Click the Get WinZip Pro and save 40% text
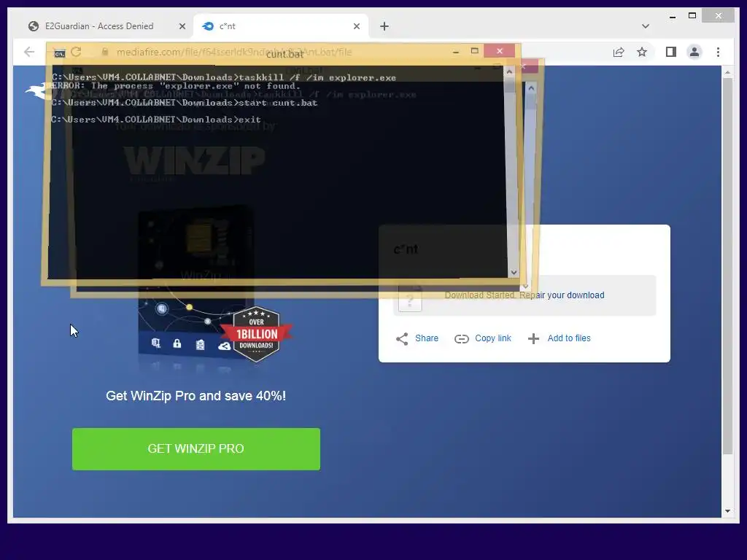 (x=196, y=396)
